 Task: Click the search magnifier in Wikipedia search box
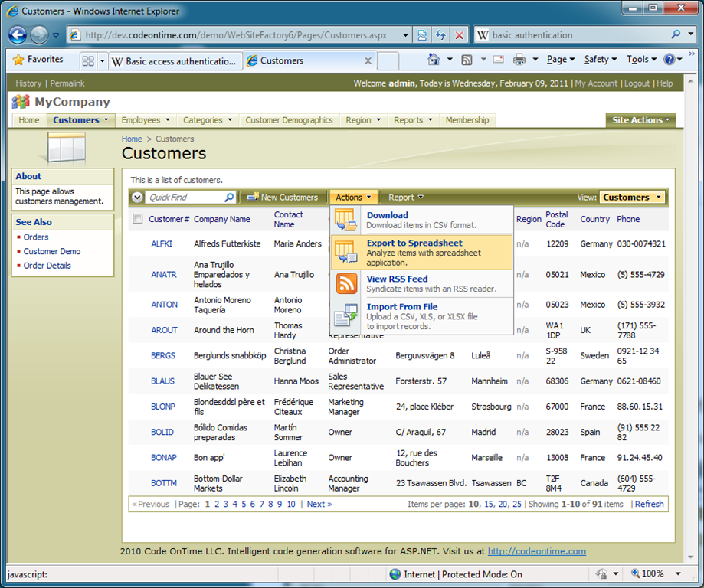pos(676,34)
